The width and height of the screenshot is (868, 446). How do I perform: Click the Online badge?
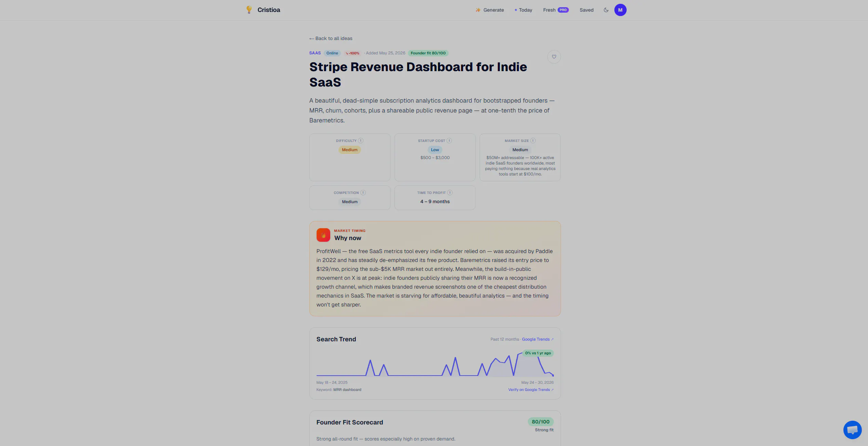(332, 53)
